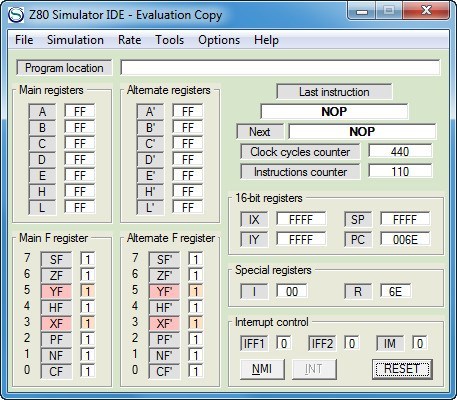457x400 pixels.
Task: Click the alternate D' register value
Action: (x=188, y=159)
